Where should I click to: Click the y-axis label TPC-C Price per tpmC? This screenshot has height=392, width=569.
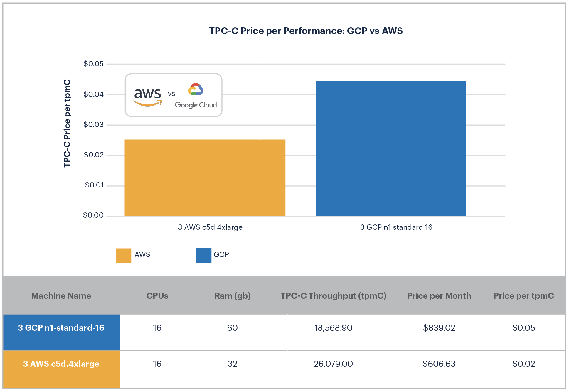(x=67, y=123)
